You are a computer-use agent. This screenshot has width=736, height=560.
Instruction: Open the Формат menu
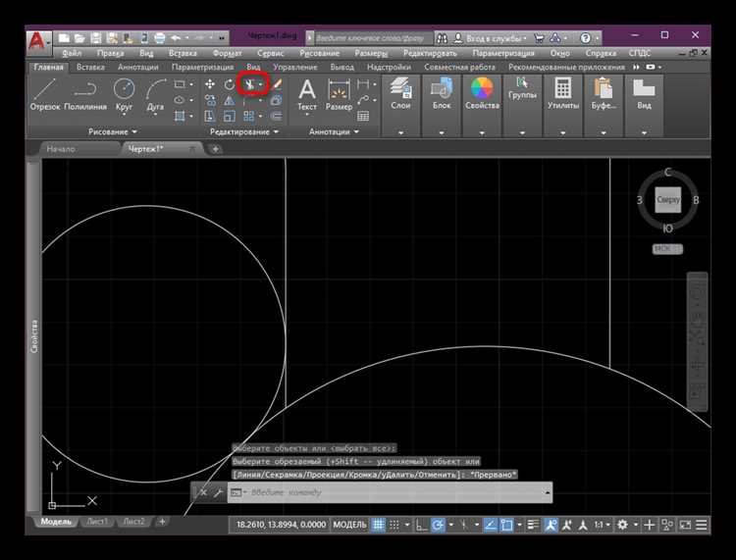tap(227, 52)
